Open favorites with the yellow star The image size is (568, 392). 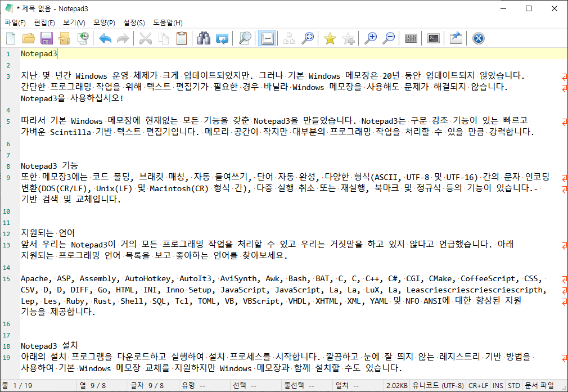(x=330, y=38)
